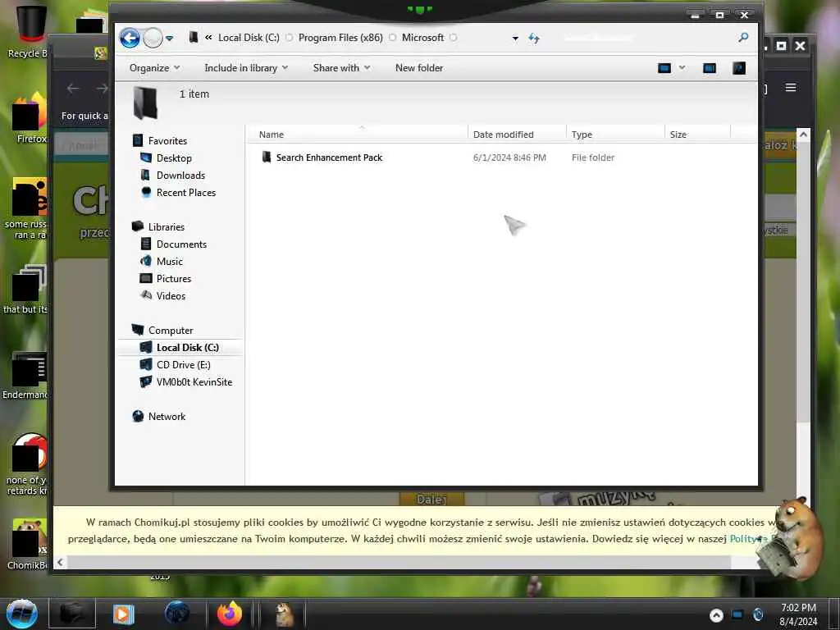Click the globe browser taskbar icon

tap(177, 614)
